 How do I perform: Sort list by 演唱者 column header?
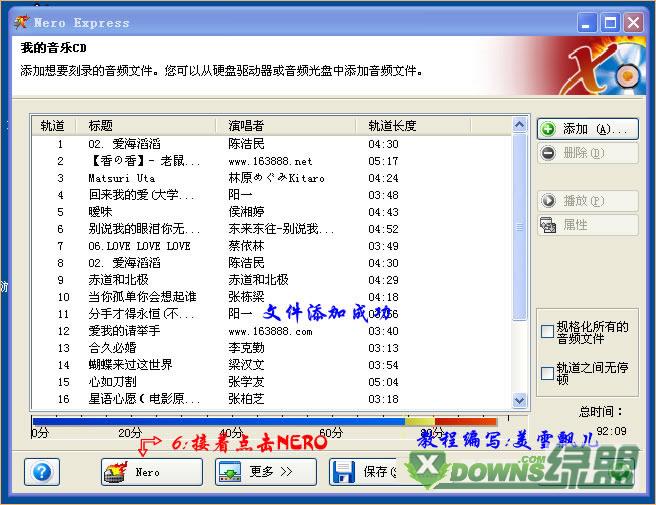[x=286, y=126]
